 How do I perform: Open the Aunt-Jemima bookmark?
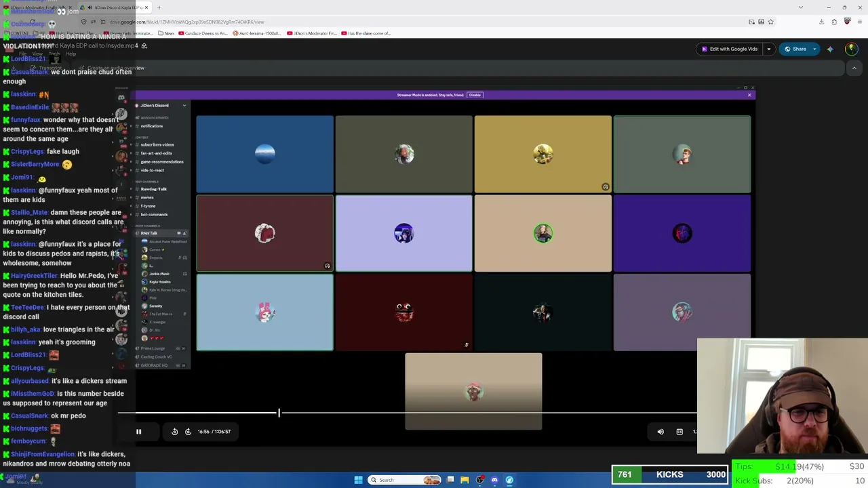pos(257,33)
